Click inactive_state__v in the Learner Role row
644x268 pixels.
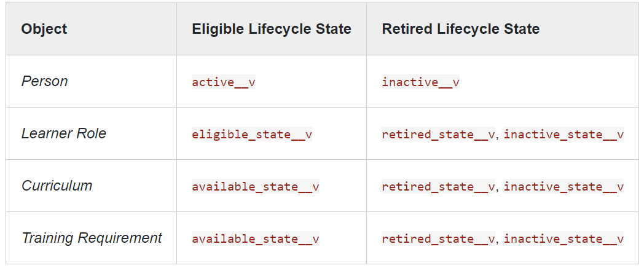[563, 135]
